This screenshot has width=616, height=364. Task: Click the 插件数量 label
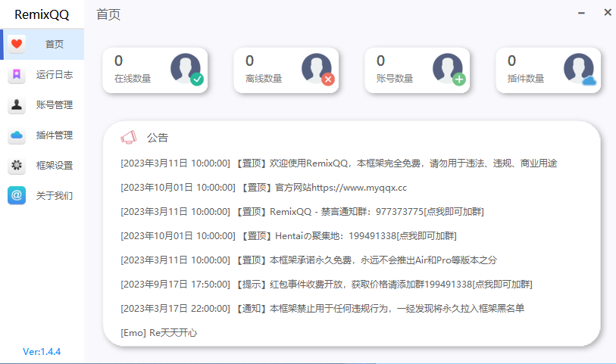(526, 79)
